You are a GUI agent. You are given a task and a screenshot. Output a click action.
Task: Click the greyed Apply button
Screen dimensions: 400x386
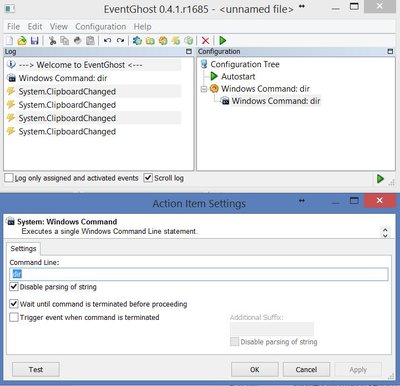(358, 369)
